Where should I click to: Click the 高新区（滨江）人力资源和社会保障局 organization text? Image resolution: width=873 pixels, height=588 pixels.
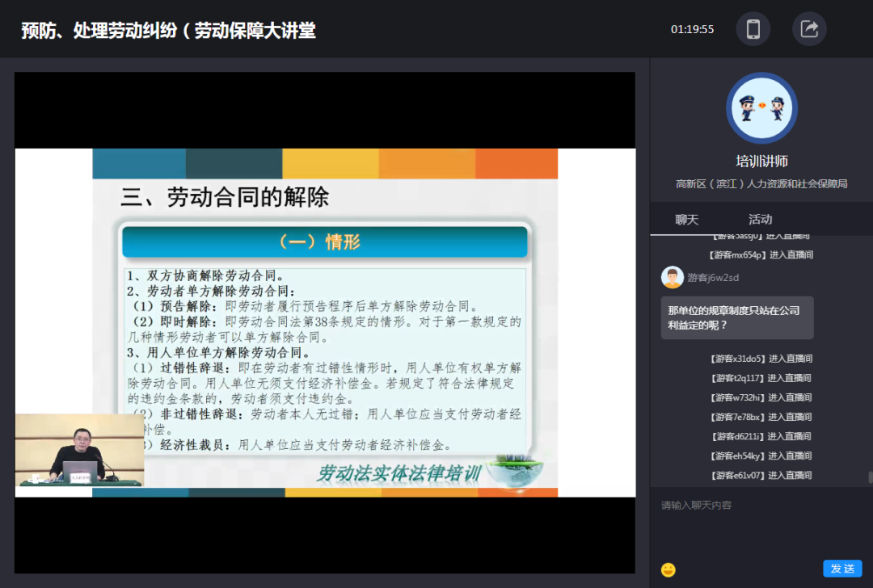tap(761, 183)
